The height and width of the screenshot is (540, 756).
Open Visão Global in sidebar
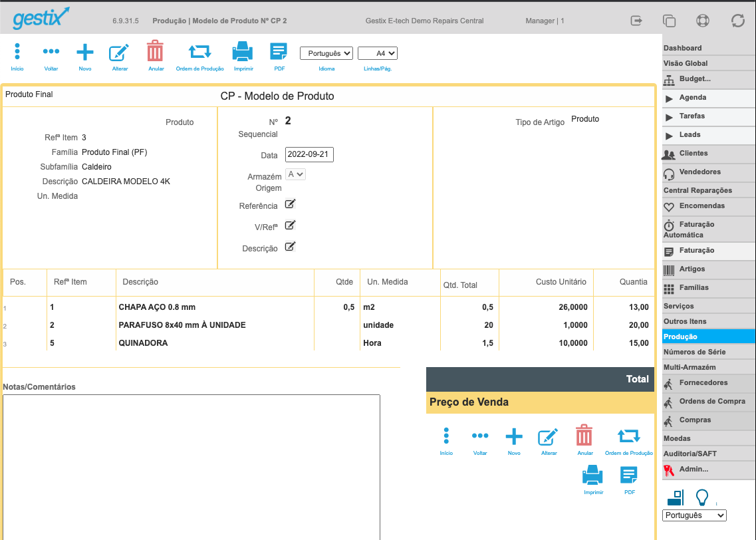(708, 63)
